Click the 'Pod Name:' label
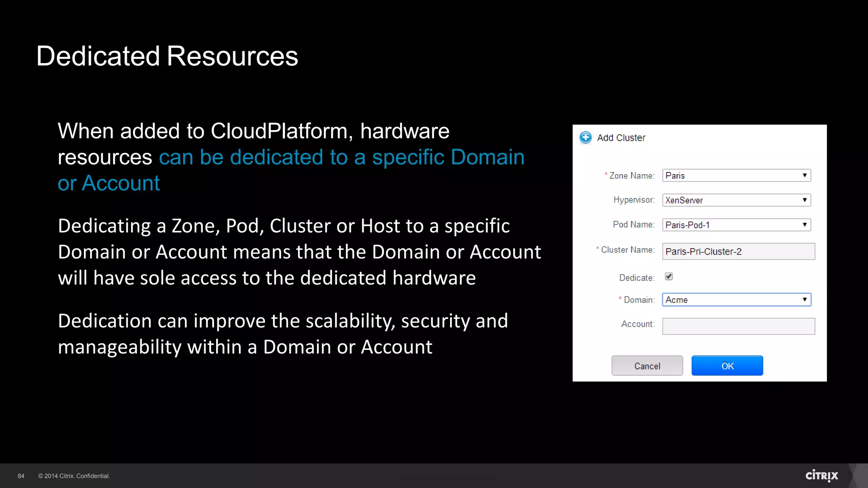Screen dimensions: 868x488 coord(634,225)
